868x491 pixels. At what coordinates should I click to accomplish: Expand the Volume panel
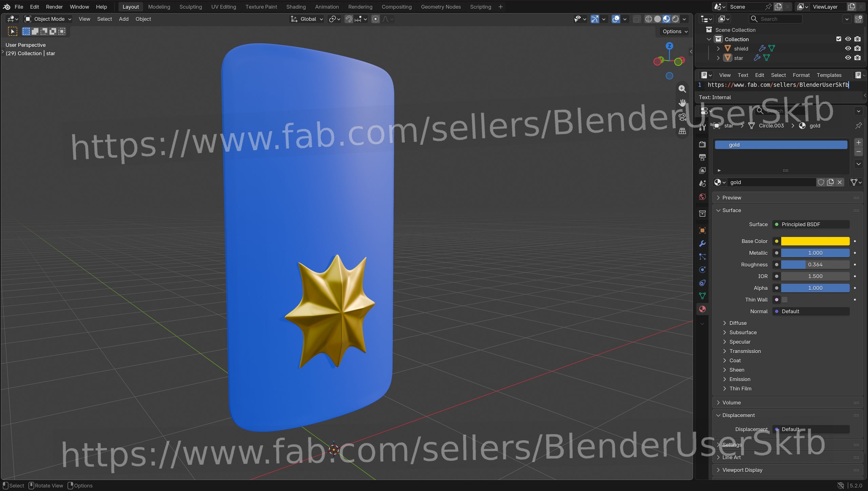[x=731, y=403]
